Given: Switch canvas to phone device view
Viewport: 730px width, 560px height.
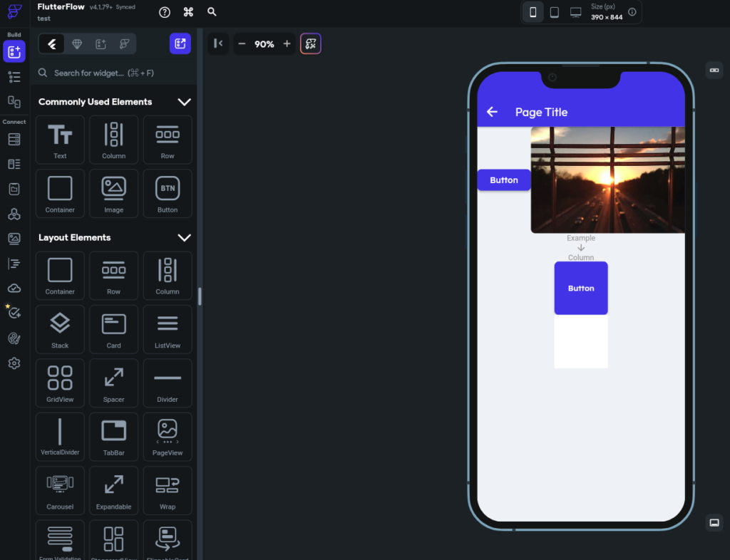Looking at the screenshot, I should tap(533, 12).
